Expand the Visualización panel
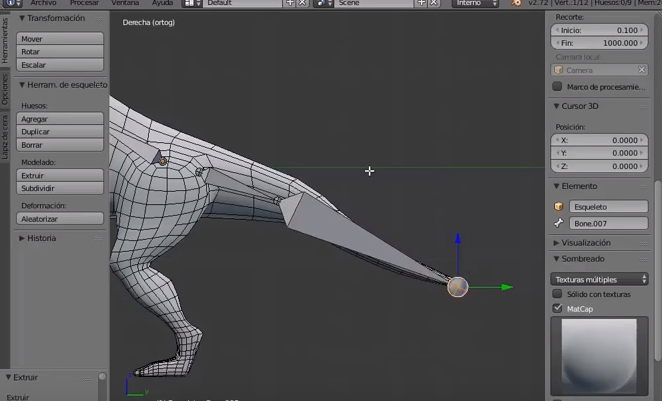662x401 pixels. [586, 243]
